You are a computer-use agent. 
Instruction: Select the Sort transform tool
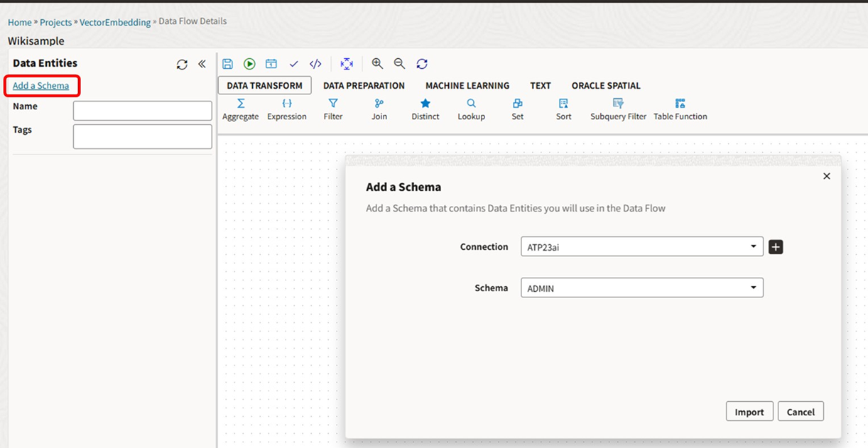(564, 109)
